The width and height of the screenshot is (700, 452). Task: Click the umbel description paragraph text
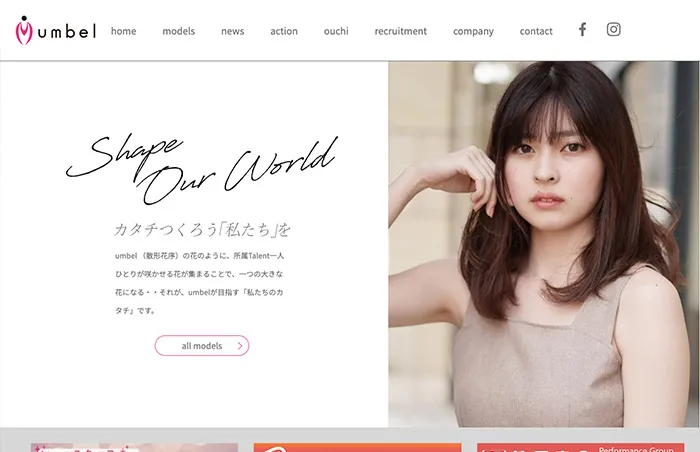[199, 283]
